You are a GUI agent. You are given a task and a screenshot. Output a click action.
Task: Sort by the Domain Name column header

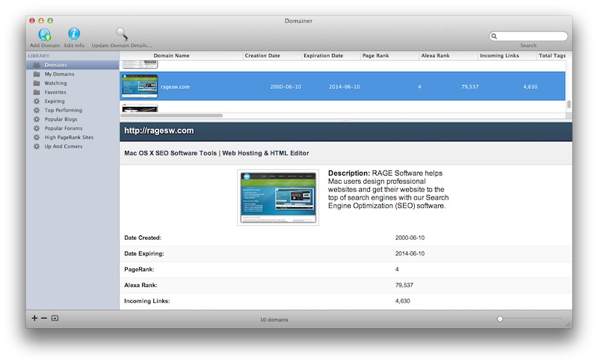tap(171, 56)
